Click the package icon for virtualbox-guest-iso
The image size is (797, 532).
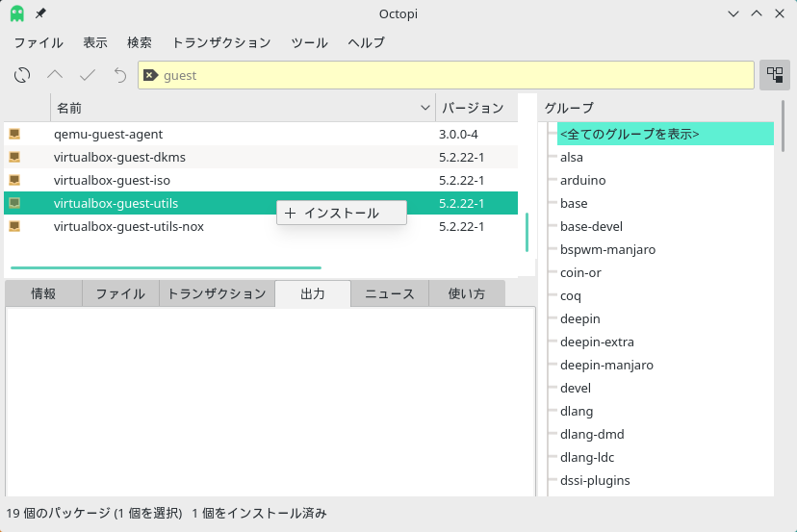pyautogui.click(x=14, y=180)
